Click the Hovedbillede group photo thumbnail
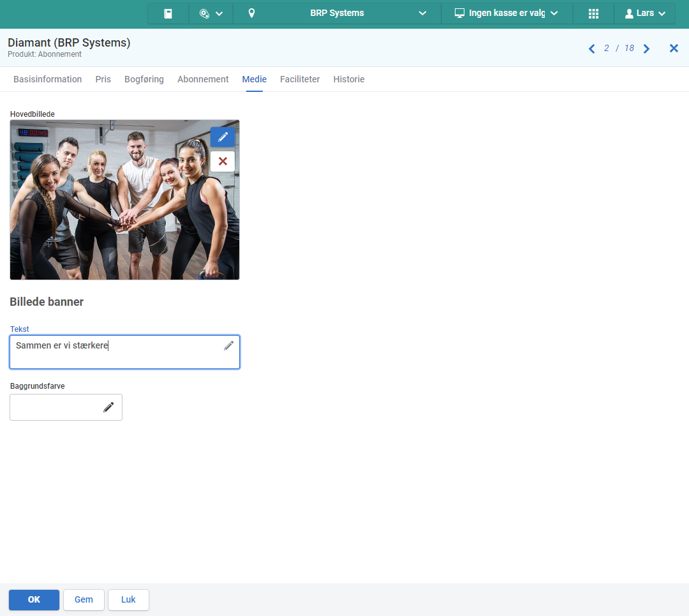Viewport: 689px width, 616px height. [125, 200]
